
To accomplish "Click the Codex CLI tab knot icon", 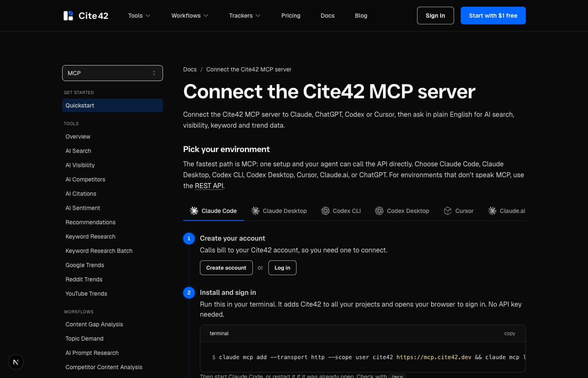I will [325, 211].
